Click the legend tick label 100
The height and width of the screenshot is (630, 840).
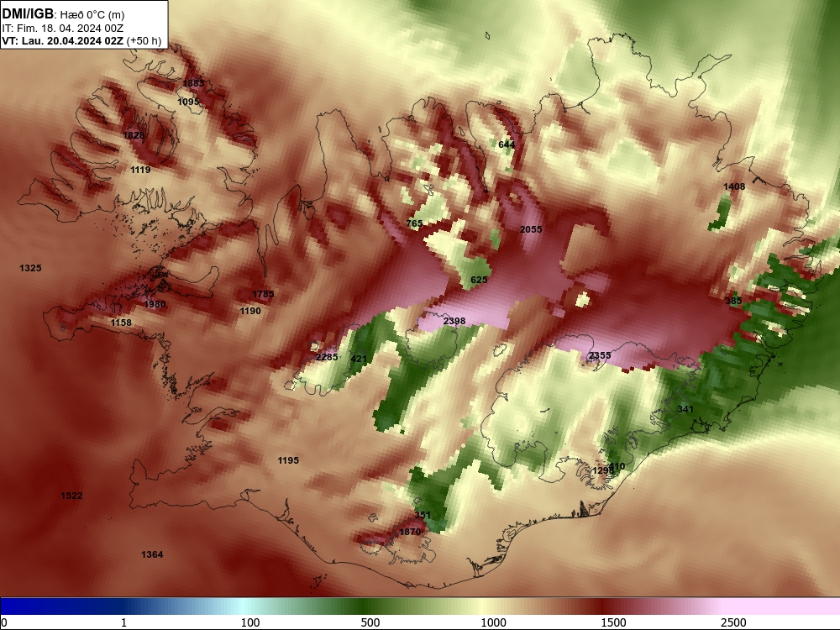pyautogui.click(x=250, y=622)
